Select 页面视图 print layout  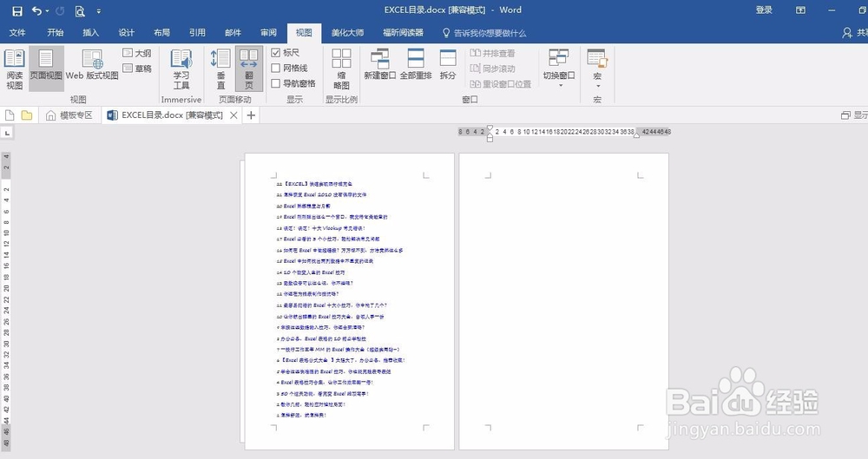pyautogui.click(x=46, y=69)
